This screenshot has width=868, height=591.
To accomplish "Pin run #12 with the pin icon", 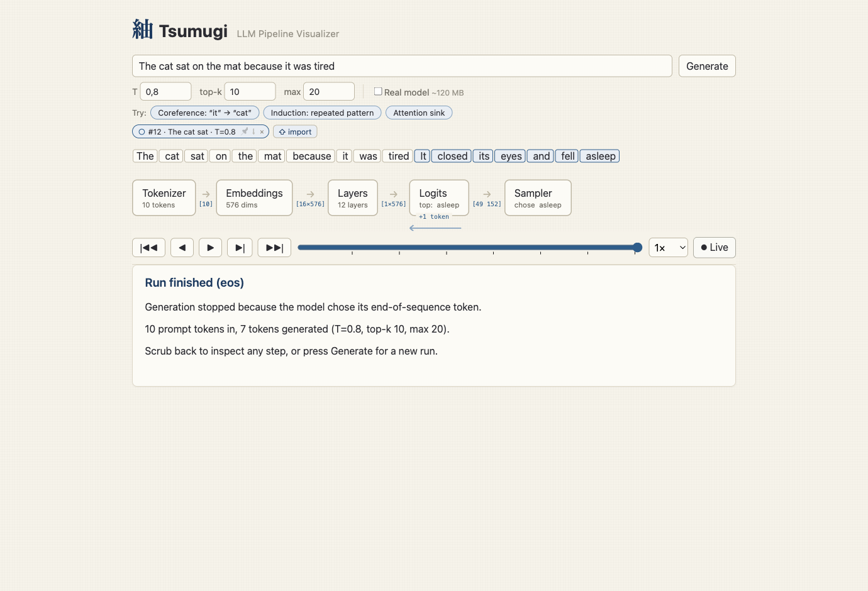I will click(x=245, y=131).
